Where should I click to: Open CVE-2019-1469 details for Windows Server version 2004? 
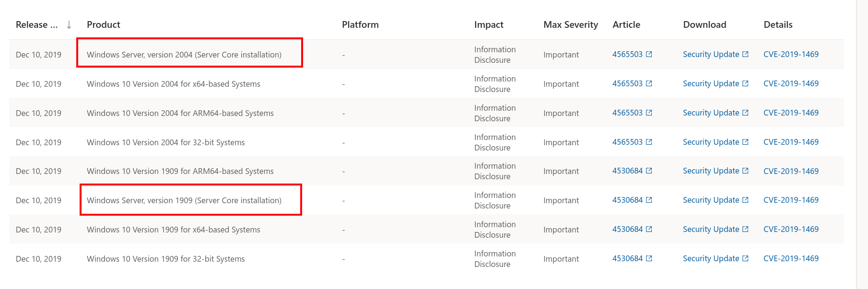click(790, 54)
